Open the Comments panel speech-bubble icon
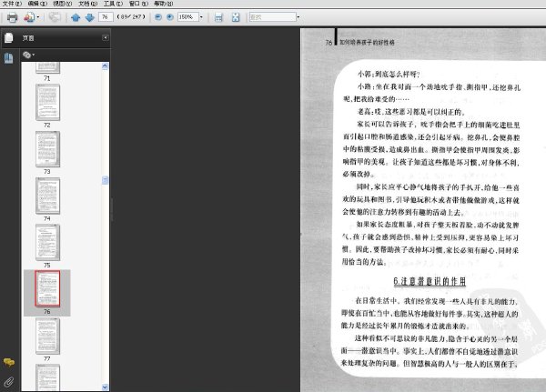This screenshot has width=546, height=392. coord(9,362)
